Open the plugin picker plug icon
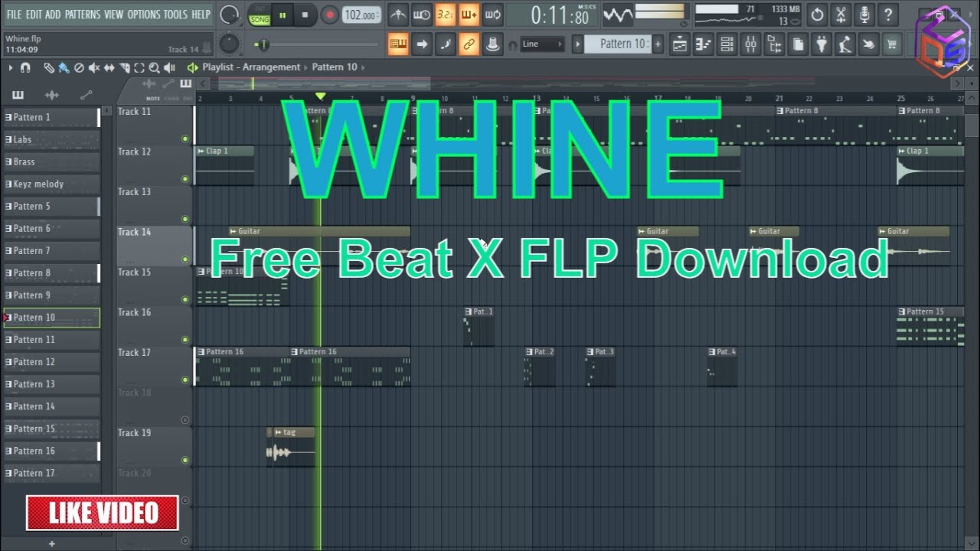This screenshot has width=980, height=551. click(x=822, y=44)
